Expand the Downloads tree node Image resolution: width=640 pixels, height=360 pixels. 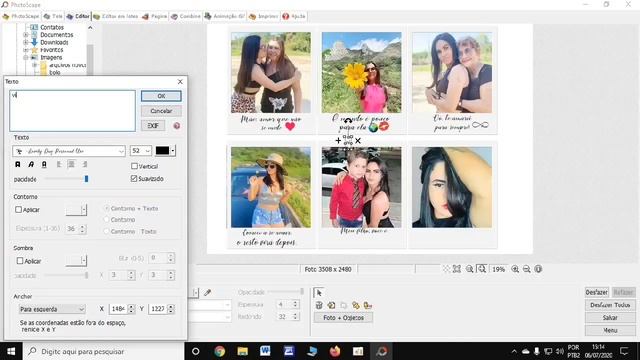coord(26,42)
